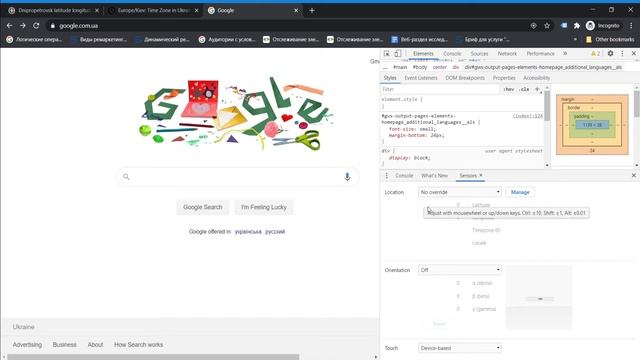The image size is (640, 360).
Task: Close the Google tab
Action: 296,11
